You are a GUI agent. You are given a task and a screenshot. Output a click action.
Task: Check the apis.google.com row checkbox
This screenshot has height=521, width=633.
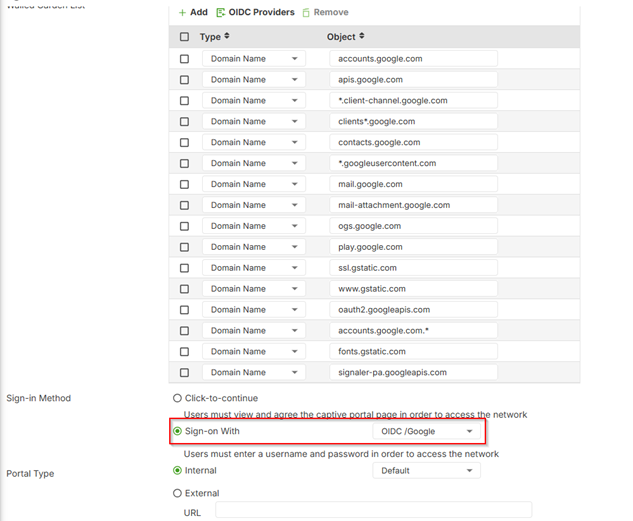[x=184, y=80]
